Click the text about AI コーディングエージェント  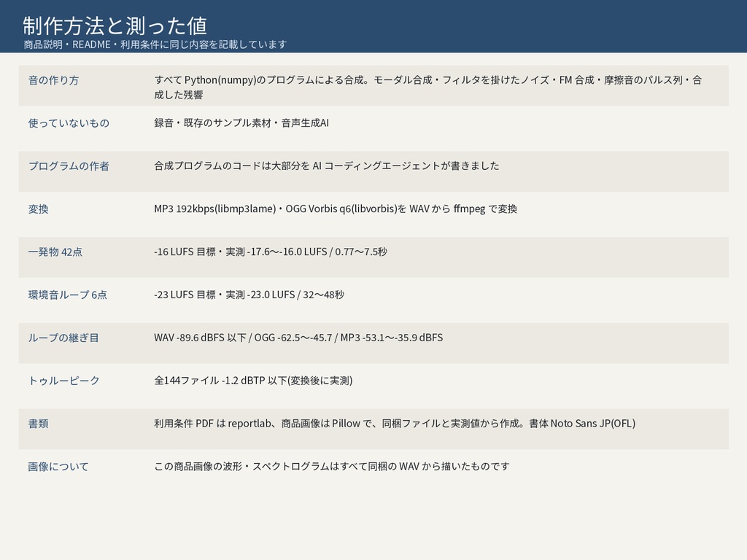pyautogui.click(x=327, y=166)
